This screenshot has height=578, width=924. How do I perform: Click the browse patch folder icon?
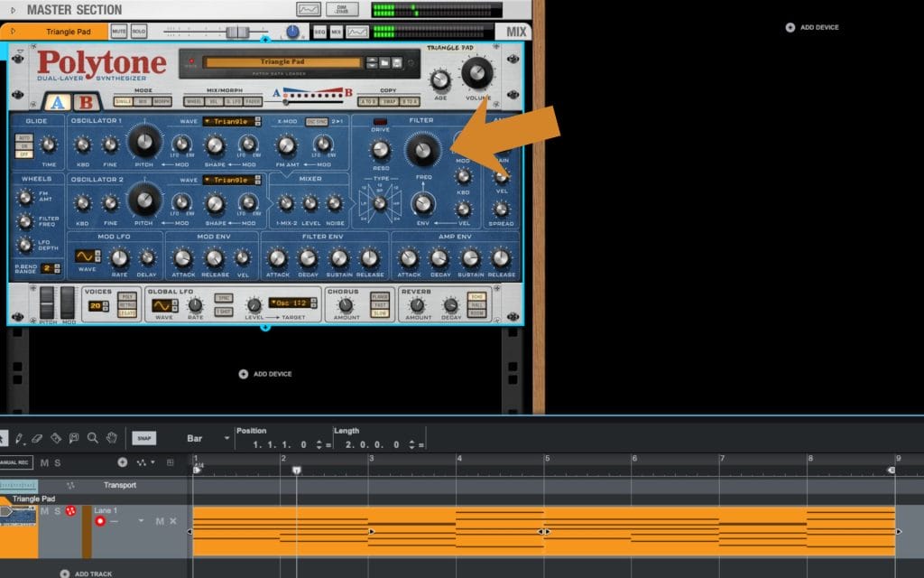[x=383, y=62]
